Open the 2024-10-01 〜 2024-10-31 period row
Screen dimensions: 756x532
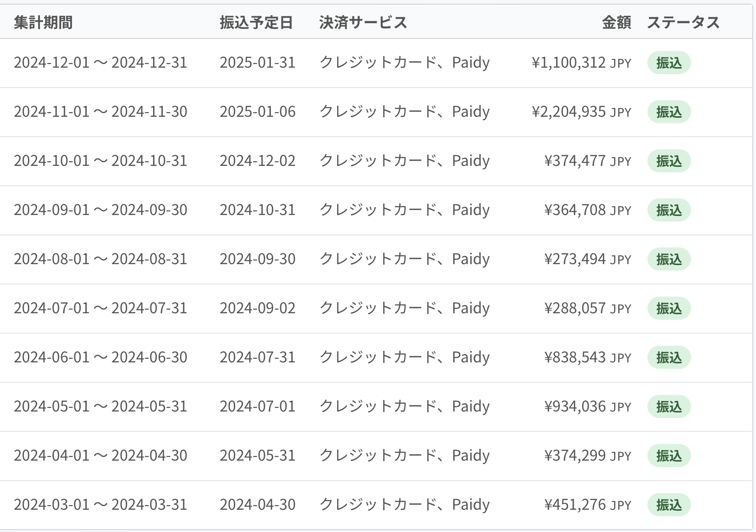click(x=376, y=161)
